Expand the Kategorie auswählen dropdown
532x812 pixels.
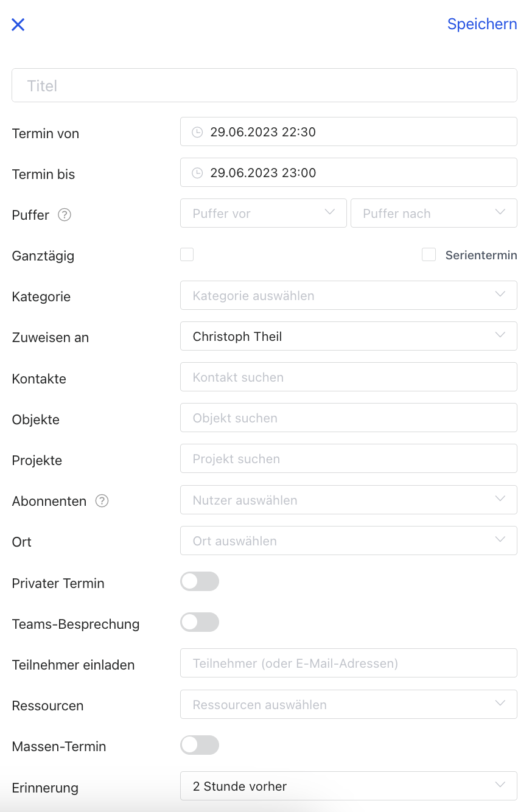coord(348,295)
